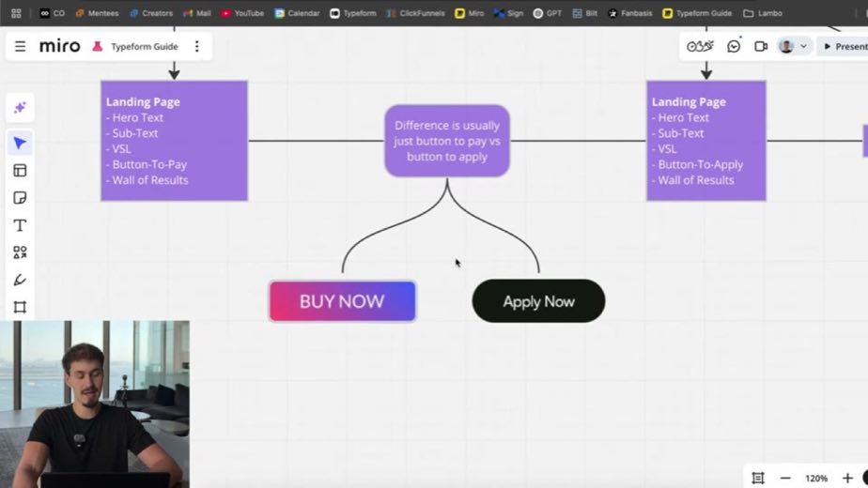Open board options three-dot menu
This screenshot has height=488, width=868.
click(x=197, y=47)
